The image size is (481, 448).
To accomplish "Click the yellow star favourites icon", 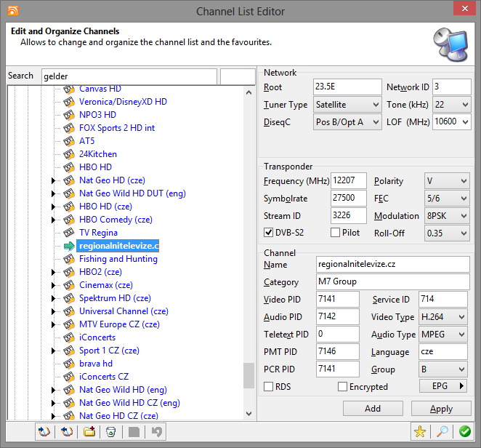I will pyautogui.click(x=419, y=432).
